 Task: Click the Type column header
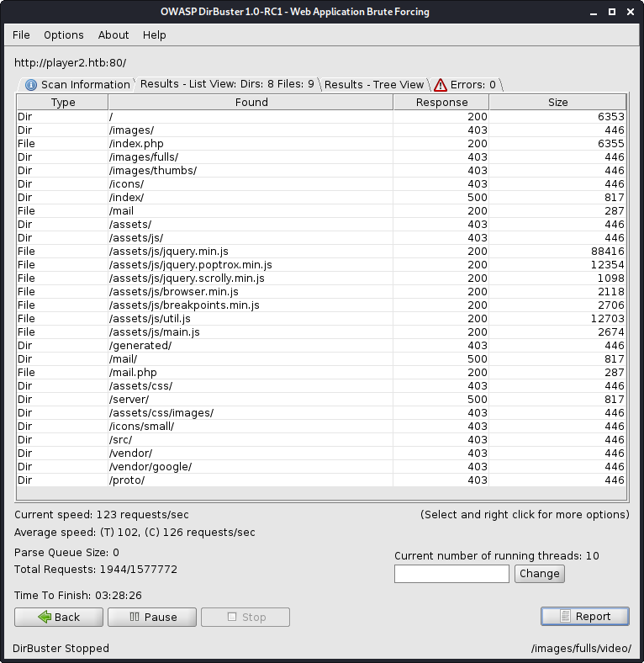tap(63, 103)
